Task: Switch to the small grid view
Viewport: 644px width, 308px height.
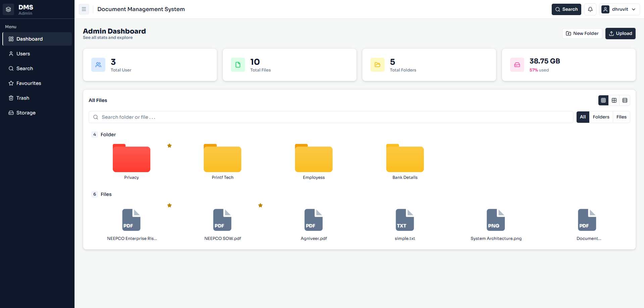Action: (603, 100)
